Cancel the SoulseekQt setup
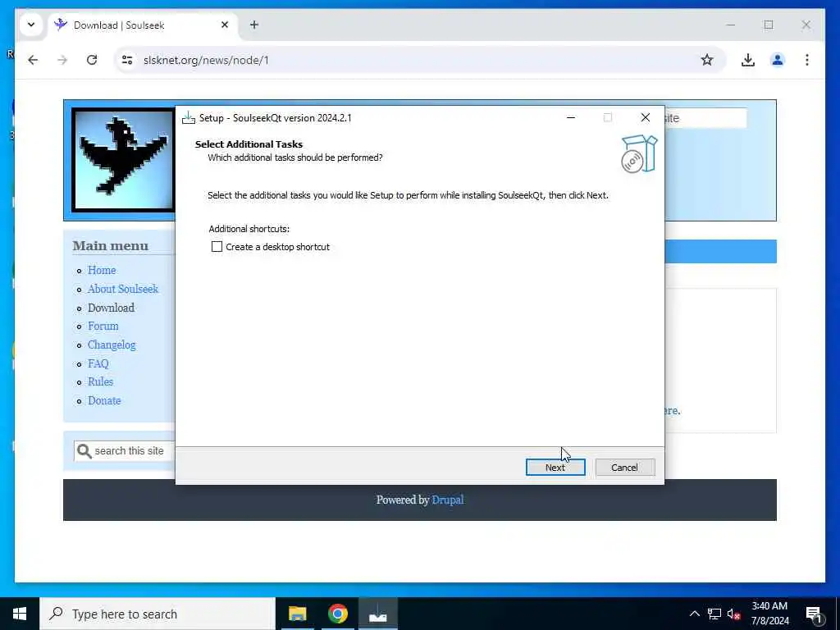 click(x=624, y=467)
